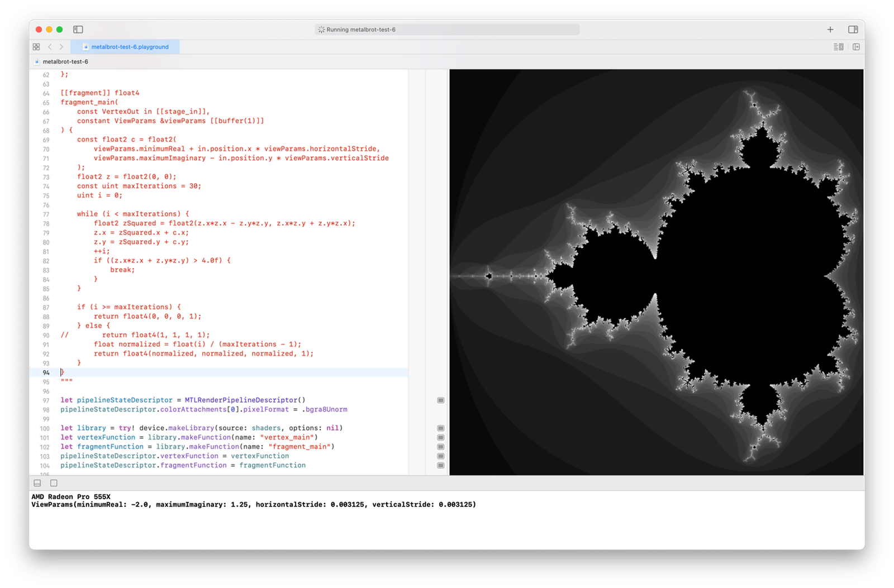This screenshot has height=588, width=894.
Task: Stop playground execution with the square button
Action: [54, 483]
